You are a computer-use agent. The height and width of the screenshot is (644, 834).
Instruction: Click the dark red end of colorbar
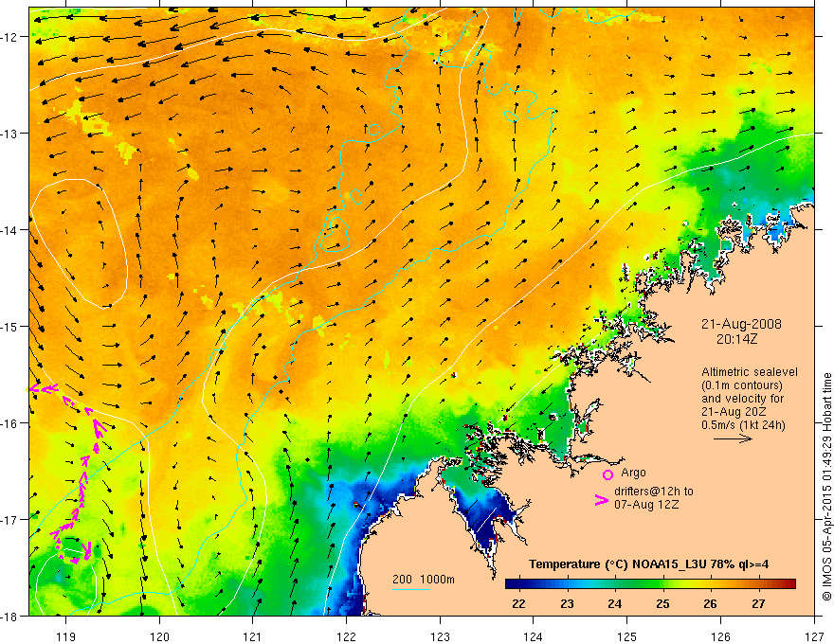point(790,583)
